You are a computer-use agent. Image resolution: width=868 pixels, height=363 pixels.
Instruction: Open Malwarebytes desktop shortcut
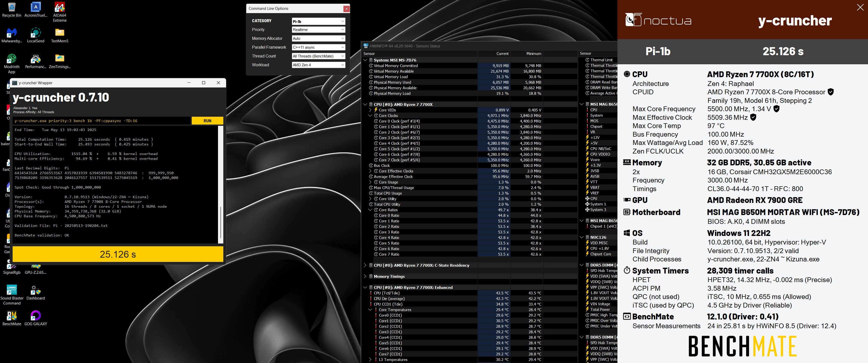(x=12, y=35)
